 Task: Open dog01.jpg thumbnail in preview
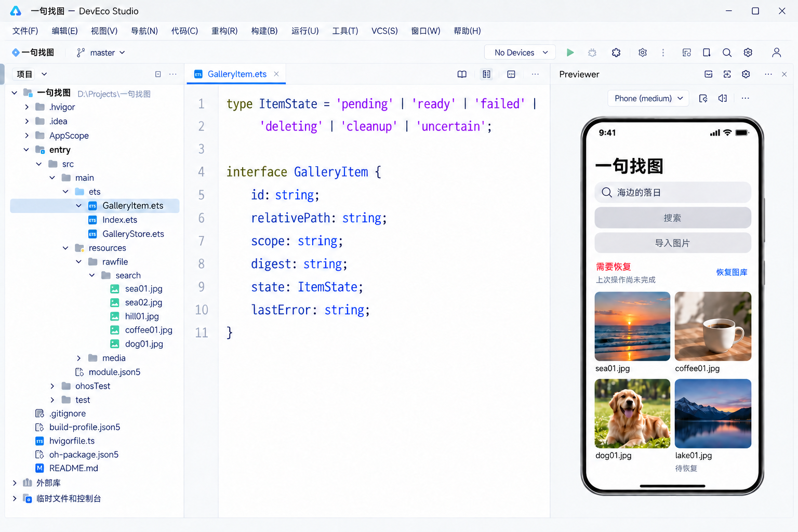click(632, 414)
